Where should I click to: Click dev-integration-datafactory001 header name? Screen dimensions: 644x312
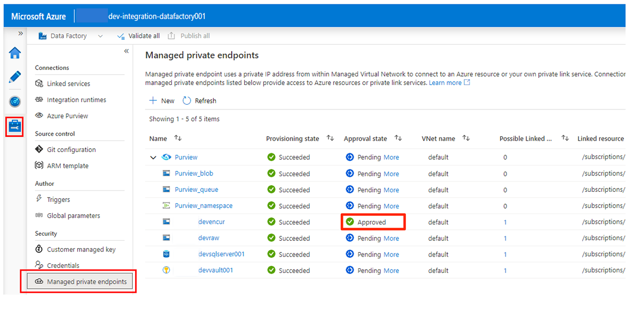pyautogui.click(x=157, y=17)
